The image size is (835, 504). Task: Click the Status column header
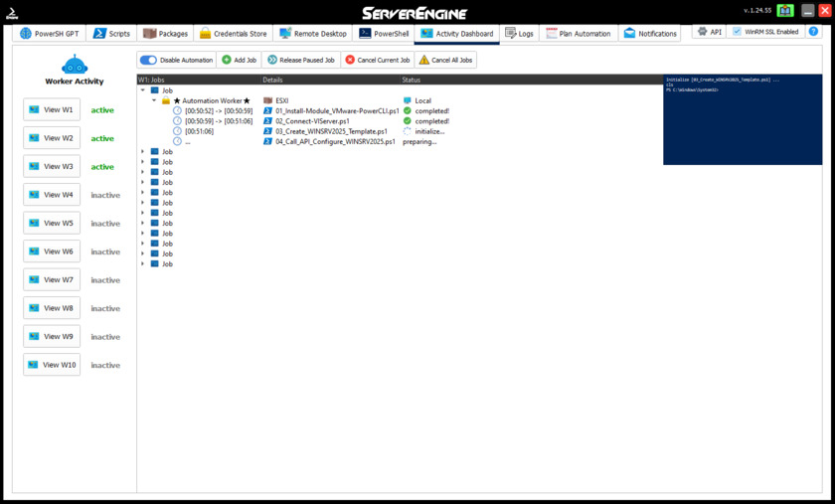pos(532,80)
